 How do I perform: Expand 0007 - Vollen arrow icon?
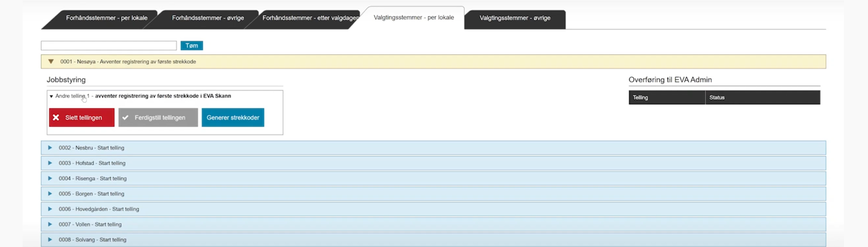(x=50, y=225)
